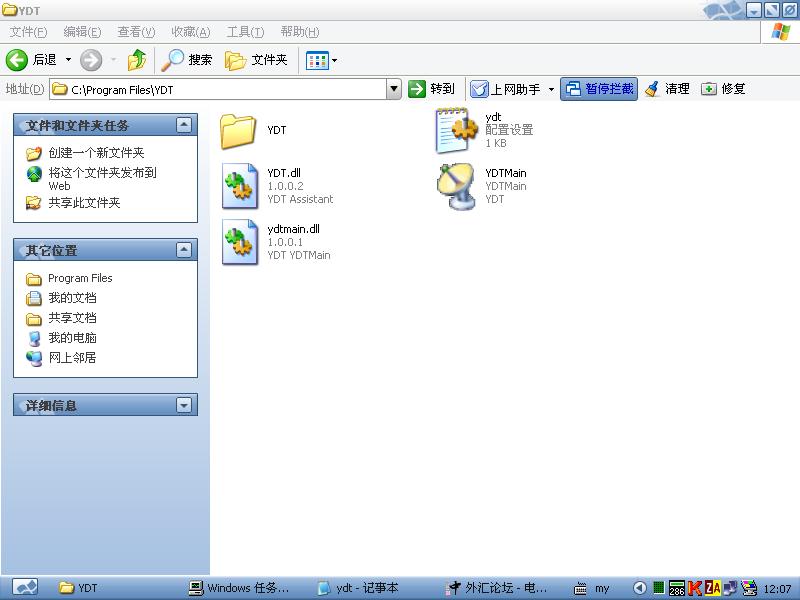Screen dimensions: 800x600
Task: Switch to Windows 任务 taskbar button
Action: 239,588
